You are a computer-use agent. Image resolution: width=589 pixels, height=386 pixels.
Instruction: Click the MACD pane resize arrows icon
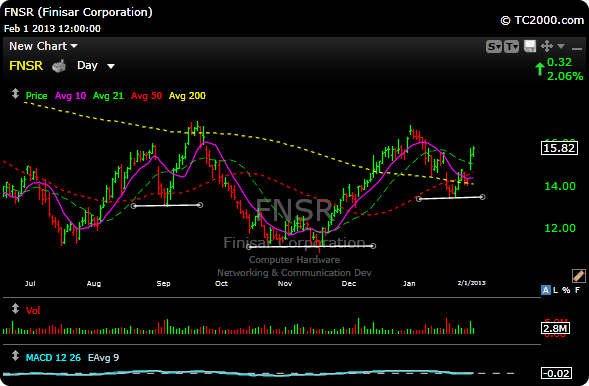coord(15,356)
